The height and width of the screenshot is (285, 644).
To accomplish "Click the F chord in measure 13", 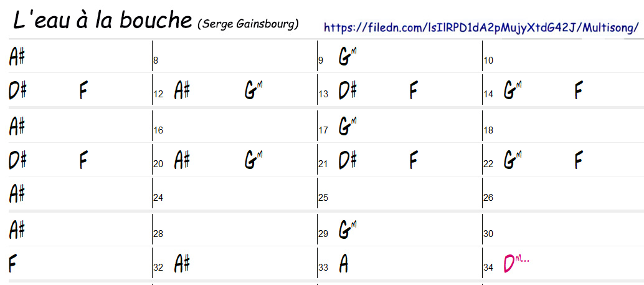I will click(x=413, y=92).
